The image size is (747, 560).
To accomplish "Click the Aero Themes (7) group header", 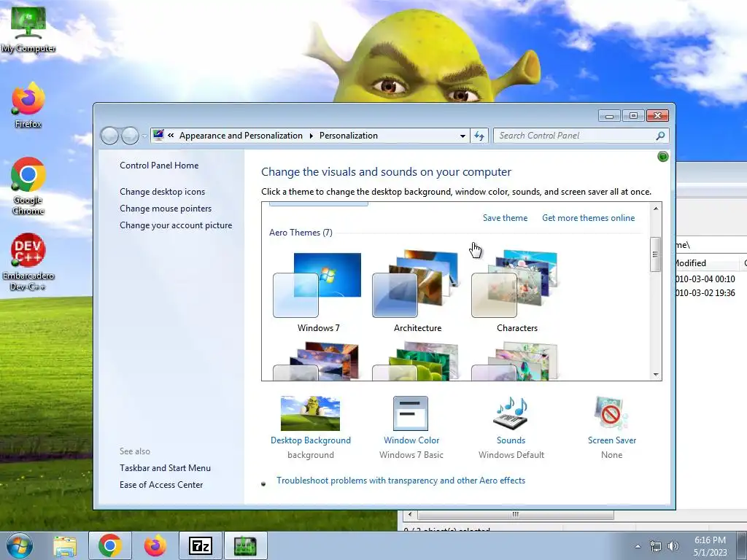I will coord(301,233).
